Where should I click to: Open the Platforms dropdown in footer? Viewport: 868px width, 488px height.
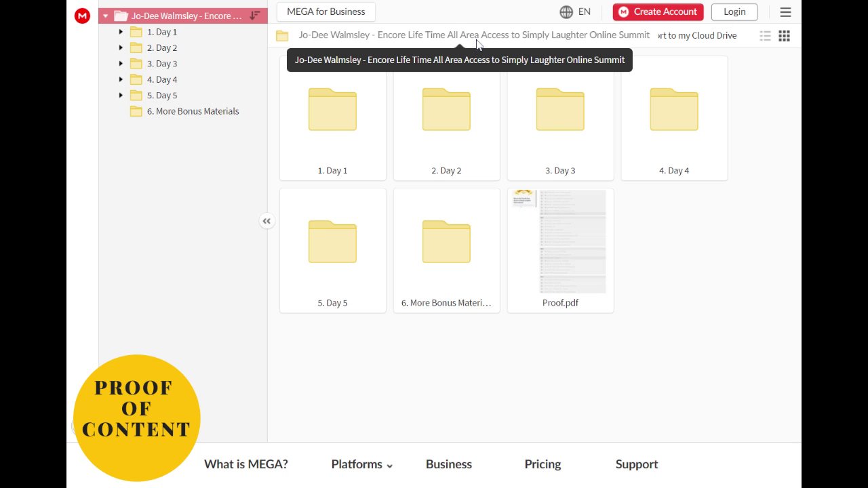362,464
